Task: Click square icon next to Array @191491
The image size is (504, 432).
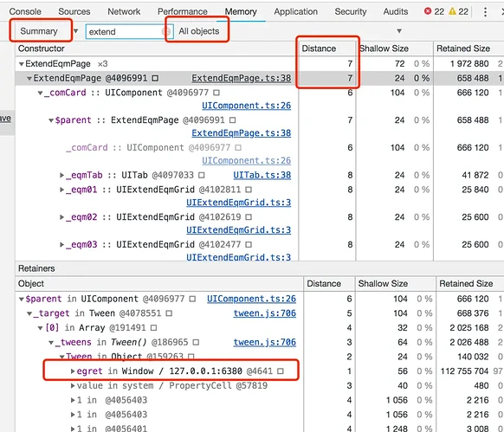Action: (153, 328)
